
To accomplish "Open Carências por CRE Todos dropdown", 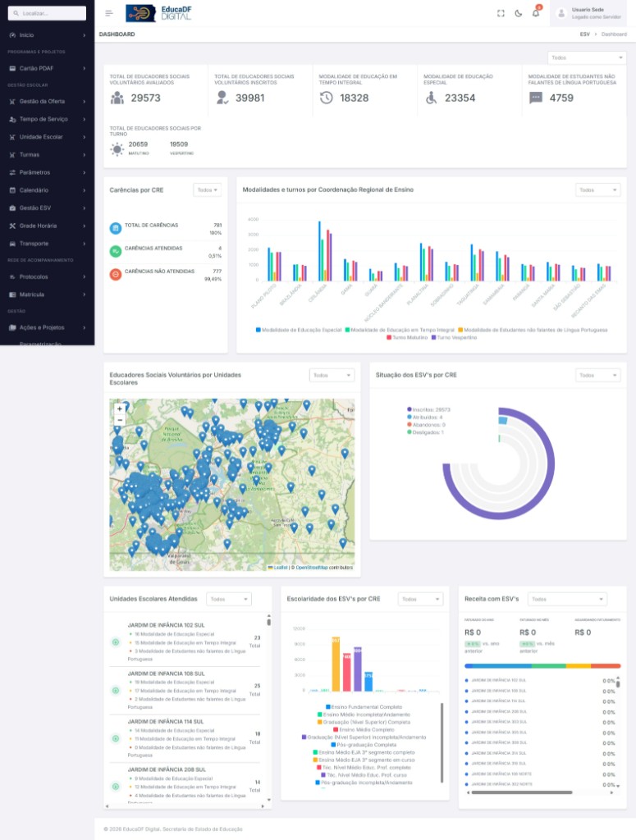I will click(207, 190).
